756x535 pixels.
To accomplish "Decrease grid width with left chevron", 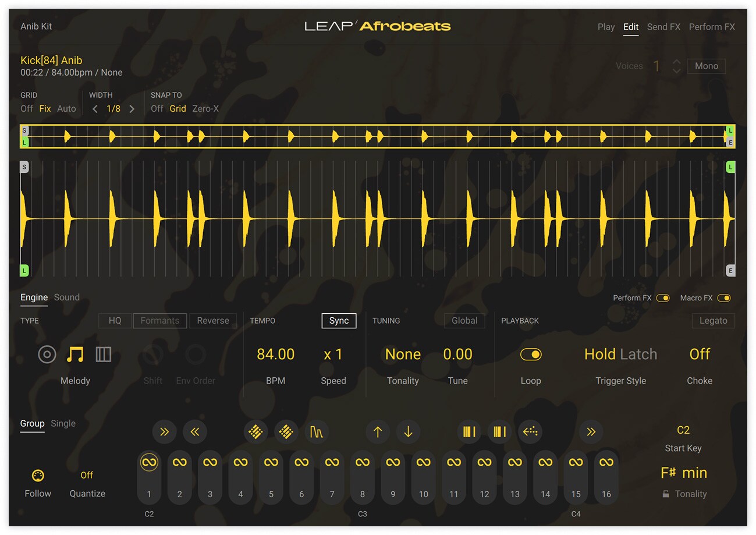I will [95, 109].
